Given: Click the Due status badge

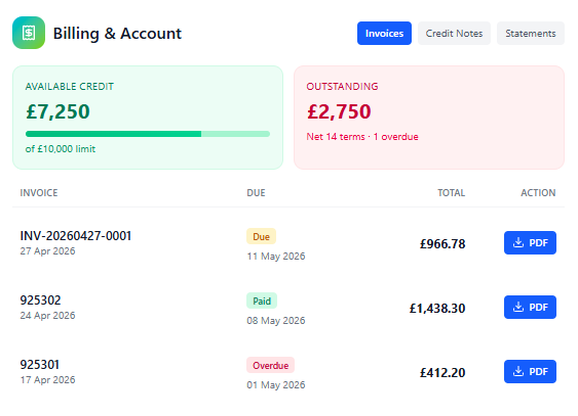Looking at the screenshot, I should [x=261, y=237].
